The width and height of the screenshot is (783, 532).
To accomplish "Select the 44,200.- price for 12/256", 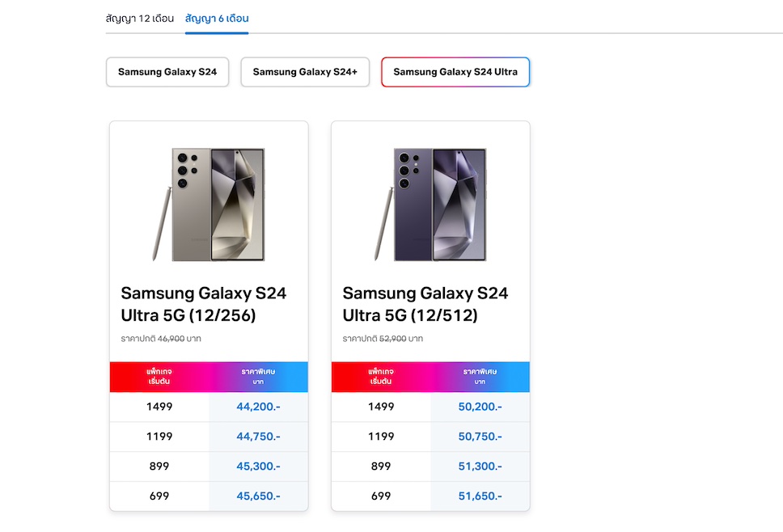I will [x=259, y=407].
